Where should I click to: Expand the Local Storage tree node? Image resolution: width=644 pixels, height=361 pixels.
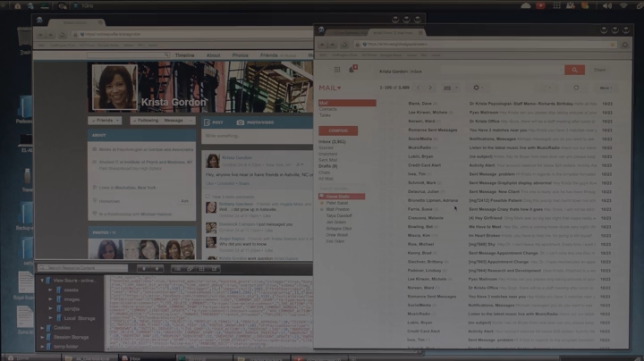51,318
